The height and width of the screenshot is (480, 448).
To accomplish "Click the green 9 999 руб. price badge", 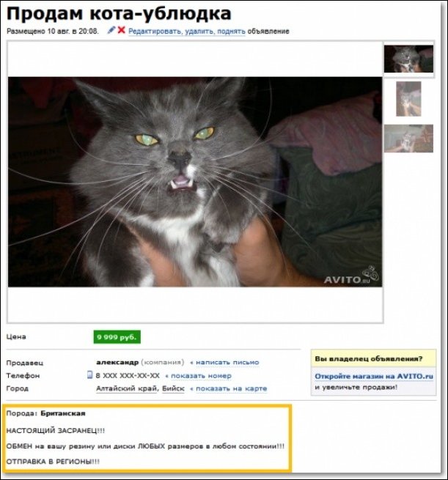I will coord(117,337).
